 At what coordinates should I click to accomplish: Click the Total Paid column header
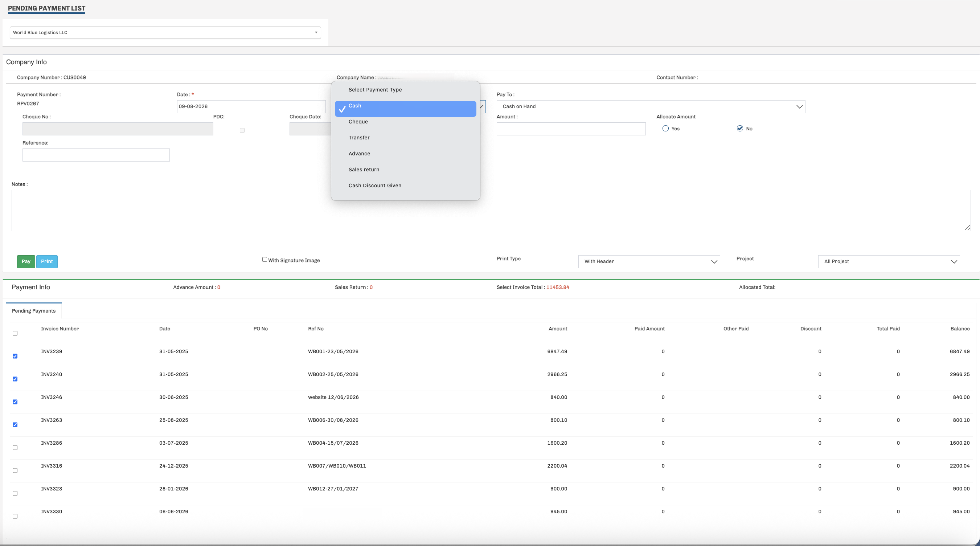click(888, 329)
